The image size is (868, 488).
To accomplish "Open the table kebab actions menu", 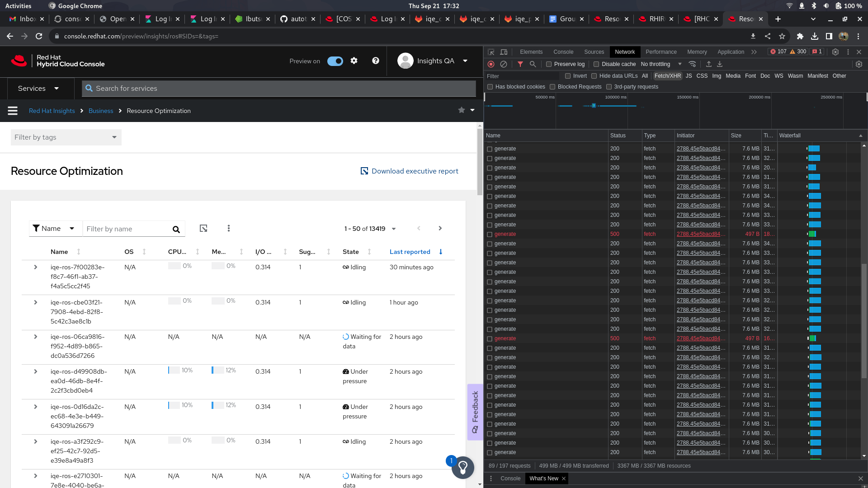I will (x=229, y=229).
